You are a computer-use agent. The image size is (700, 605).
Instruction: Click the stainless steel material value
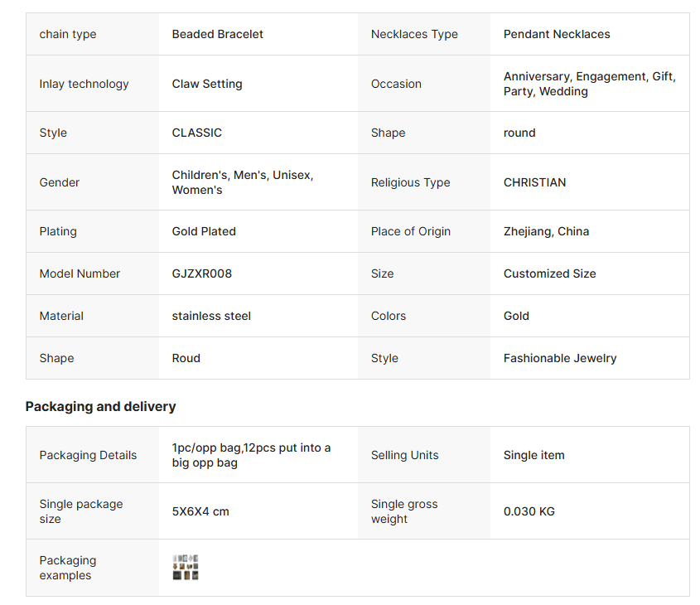(211, 316)
